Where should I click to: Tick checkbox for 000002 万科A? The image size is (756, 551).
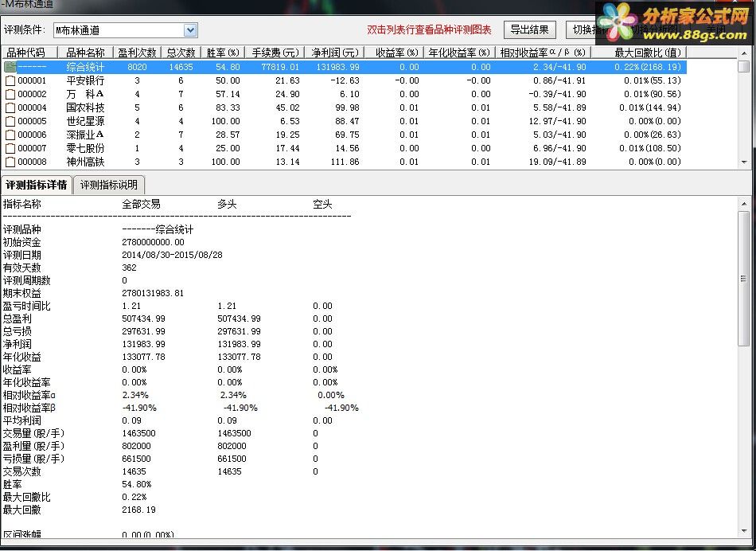[10, 94]
